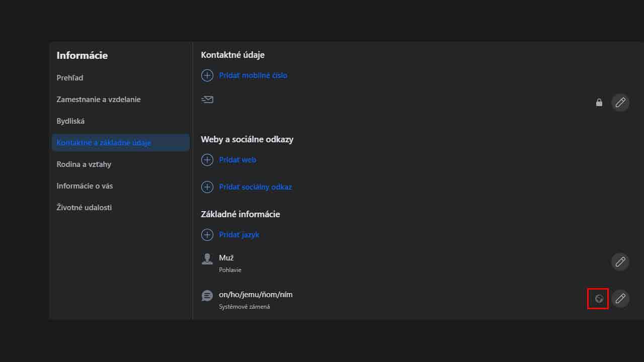Click the Pridať jazyk link

[239, 235]
